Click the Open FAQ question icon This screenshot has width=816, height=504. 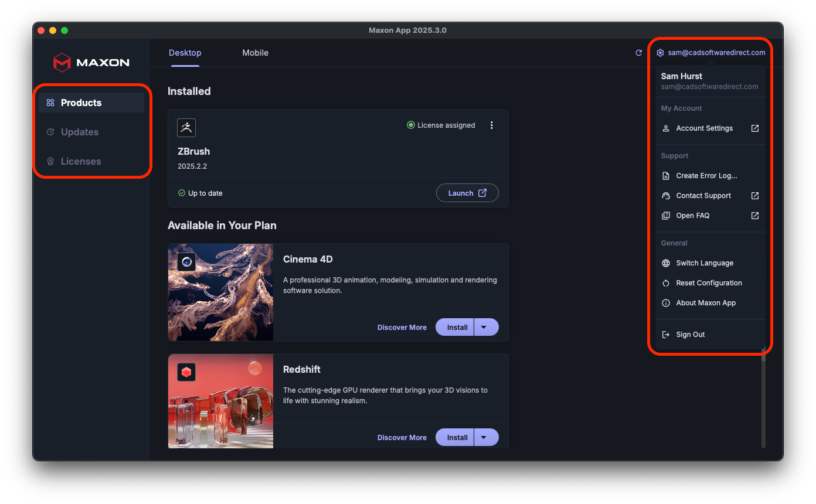(x=665, y=216)
